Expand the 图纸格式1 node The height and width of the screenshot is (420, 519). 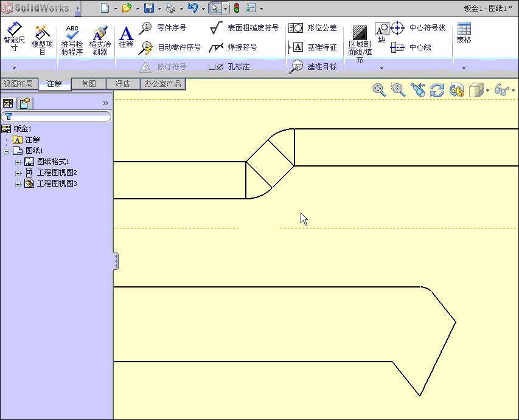pyautogui.click(x=18, y=162)
